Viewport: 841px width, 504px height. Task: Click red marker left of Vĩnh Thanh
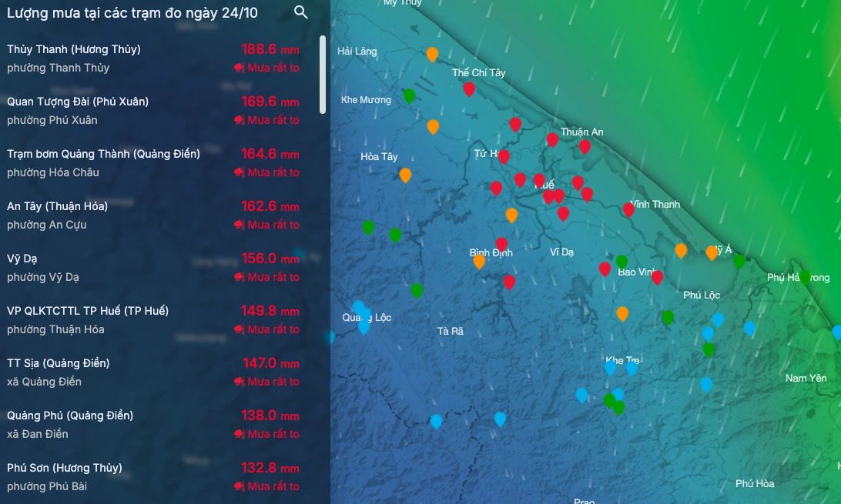[628, 209]
